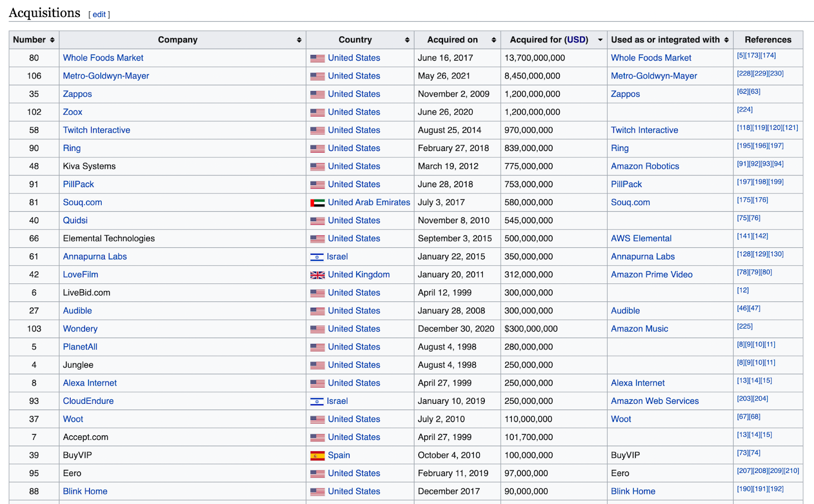Image resolution: width=814 pixels, height=504 pixels.
Task: Click the References column header
Action: pos(768,40)
